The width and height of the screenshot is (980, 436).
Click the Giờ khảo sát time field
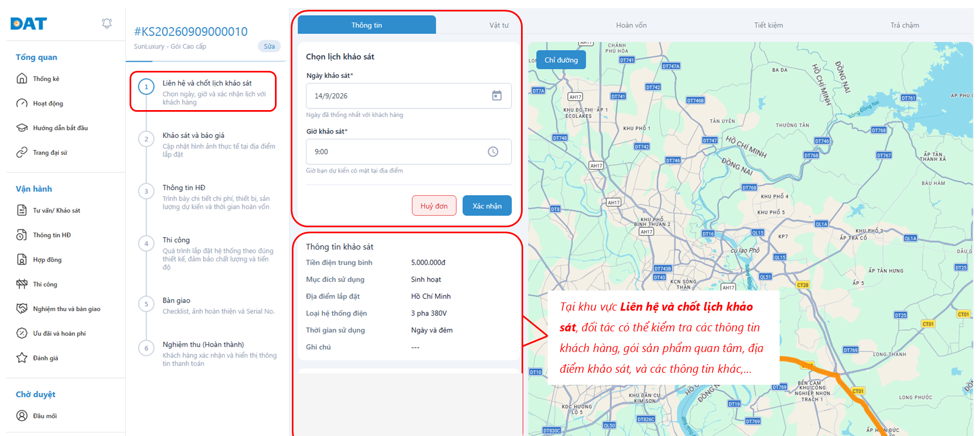coord(408,152)
